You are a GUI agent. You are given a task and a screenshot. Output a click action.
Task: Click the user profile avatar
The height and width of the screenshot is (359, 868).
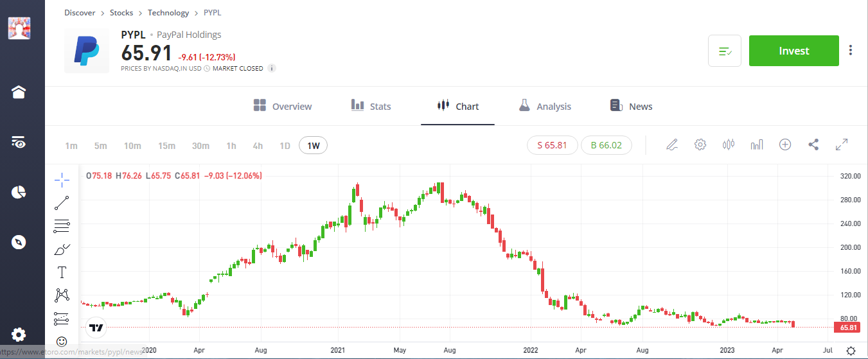pyautogui.click(x=19, y=28)
